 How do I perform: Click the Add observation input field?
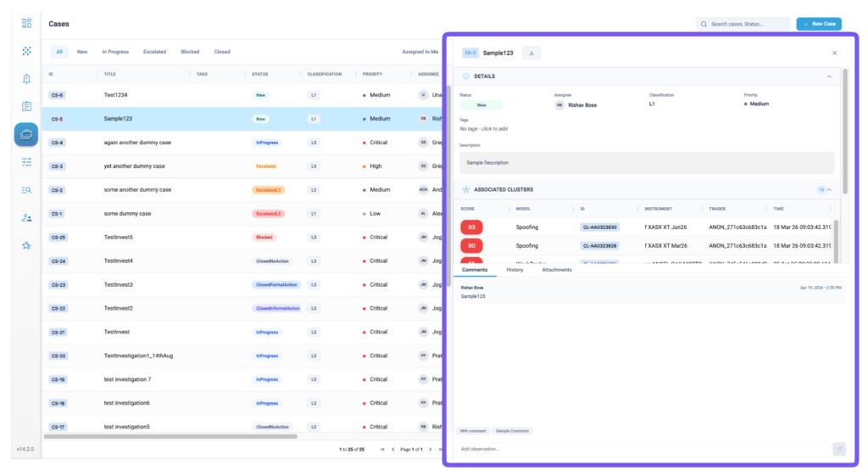(644, 449)
